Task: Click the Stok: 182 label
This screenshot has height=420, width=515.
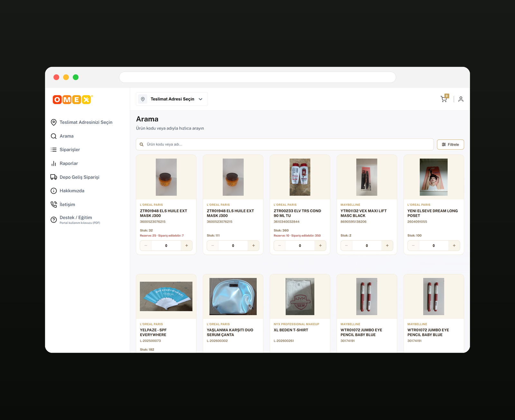Action: pyautogui.click(x=147, y=350)
